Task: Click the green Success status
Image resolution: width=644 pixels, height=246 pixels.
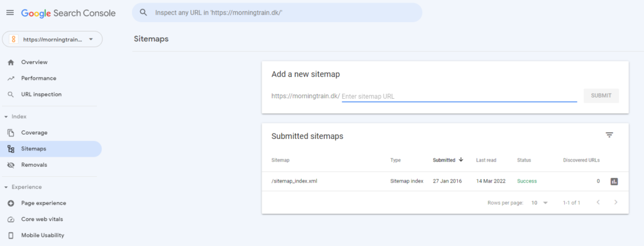Action: [x=527, y=181]
